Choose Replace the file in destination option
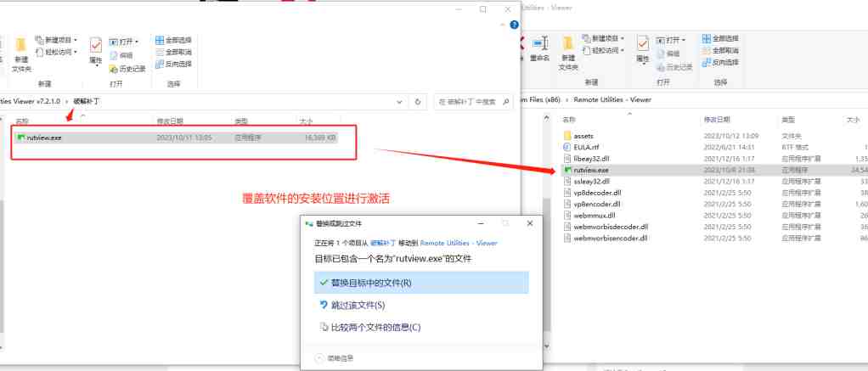868x371 pixels. coord(421,283)
